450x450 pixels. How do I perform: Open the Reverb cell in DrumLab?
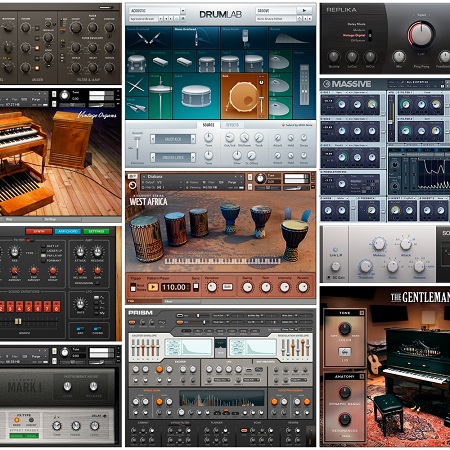(292, 38)
